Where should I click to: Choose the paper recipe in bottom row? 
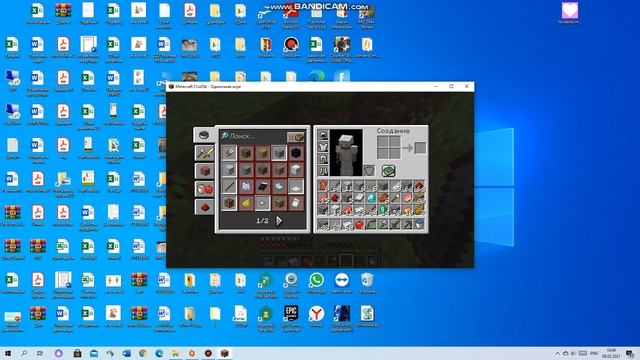click(296, 203)
